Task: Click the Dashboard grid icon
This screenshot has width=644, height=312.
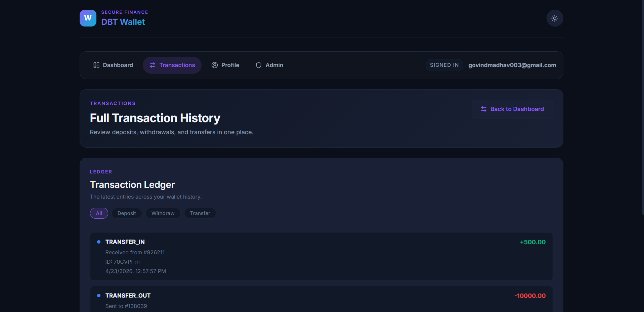Action: click(x=96, y=65)
